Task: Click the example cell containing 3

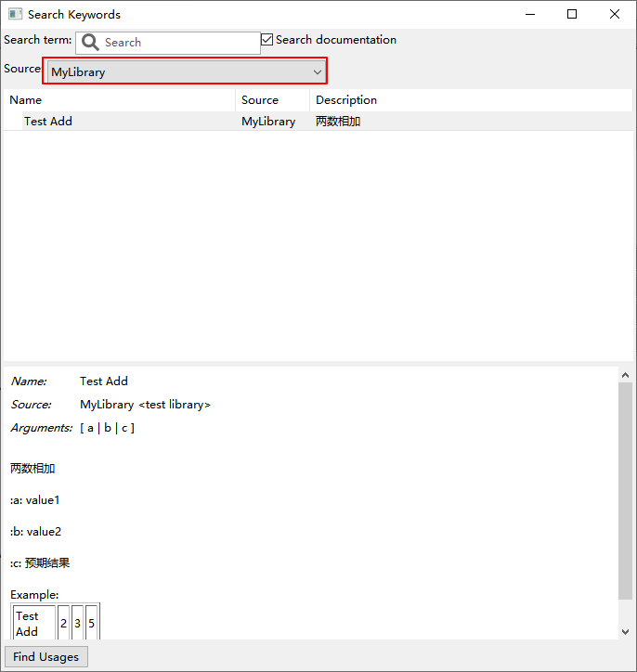Action: point(78,623)
